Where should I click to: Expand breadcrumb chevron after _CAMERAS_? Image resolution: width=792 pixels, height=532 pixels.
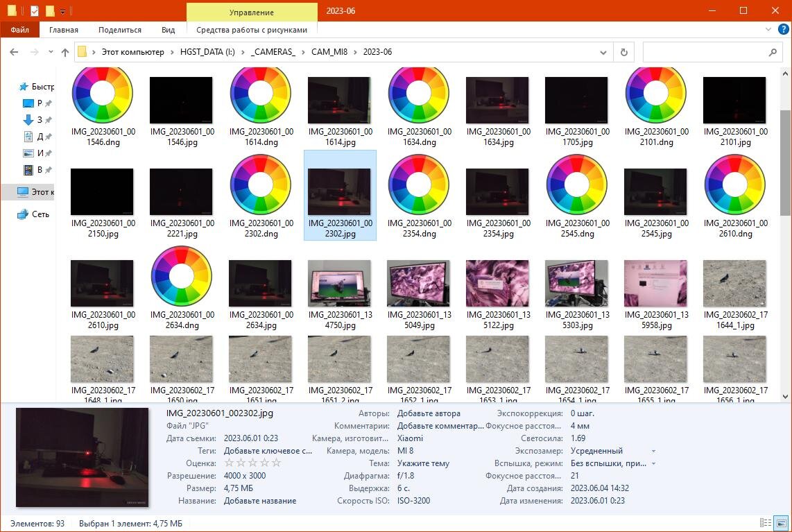click(303, 52)
